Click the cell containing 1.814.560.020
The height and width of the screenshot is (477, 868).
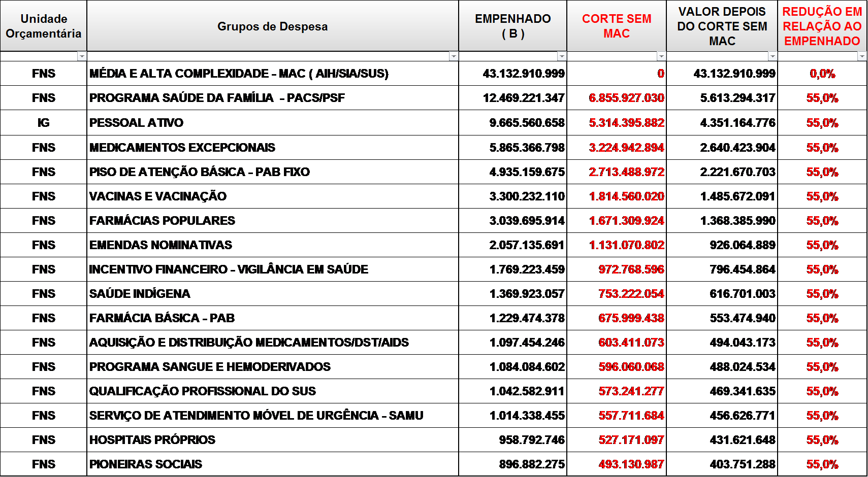[x=626, y=196]
